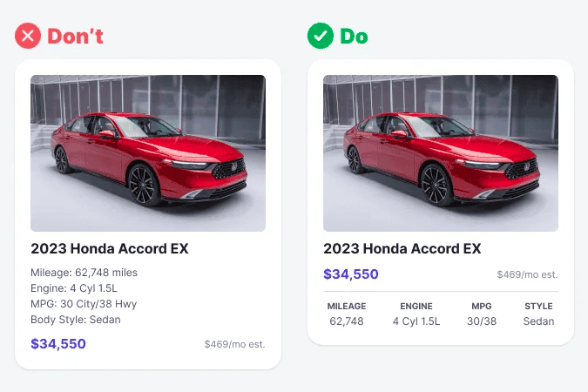Select the Don't card title 2023 Honda Accord EX

(x=110, y=249)
